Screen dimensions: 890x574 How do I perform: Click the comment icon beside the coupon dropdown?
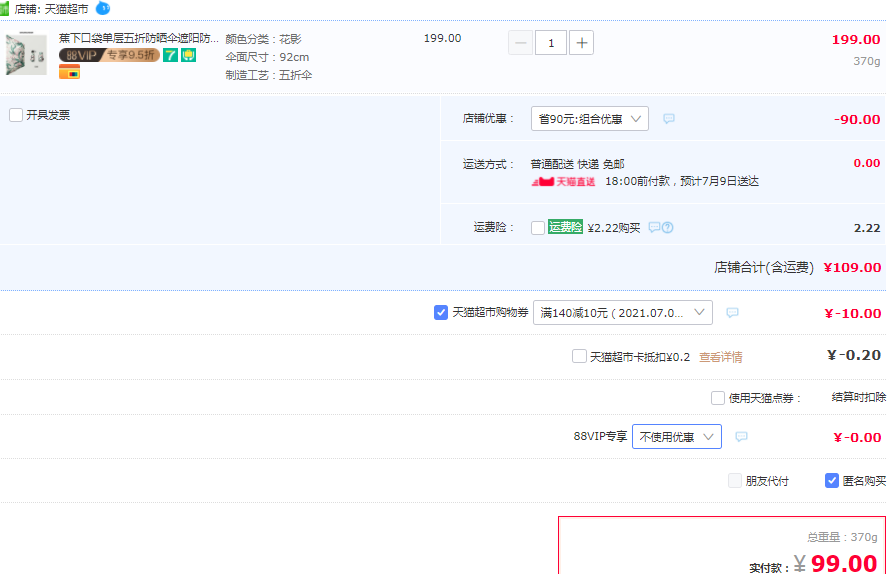pyautogui.click(x=733, y=313)
